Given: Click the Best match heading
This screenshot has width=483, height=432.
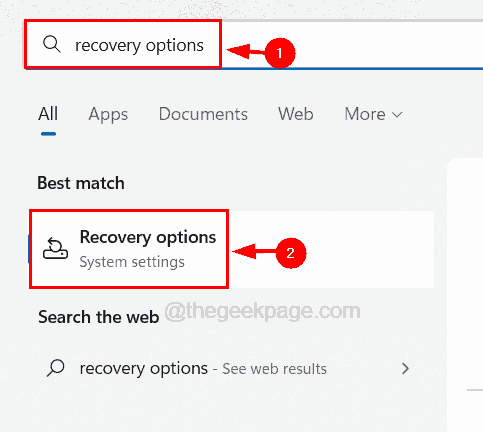Looking at the screenshot, I should coord(81,183).
